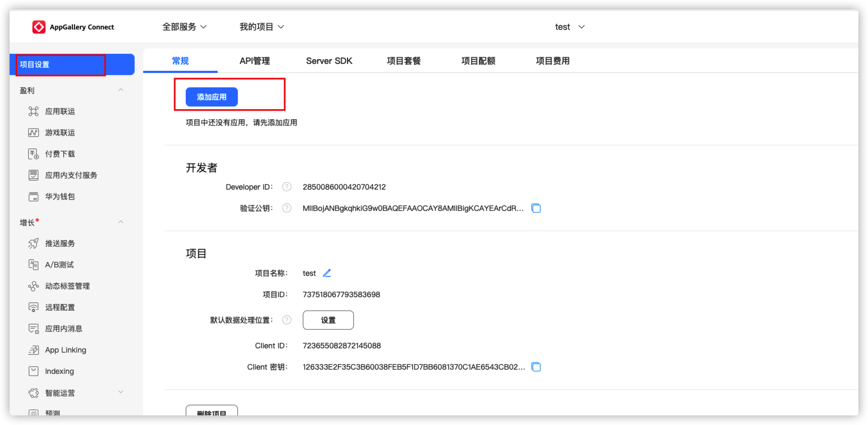Viewport: 868px width, 425px height.
Task: Click the truncated 验证公钥 key string
Action: pos(413,208)
